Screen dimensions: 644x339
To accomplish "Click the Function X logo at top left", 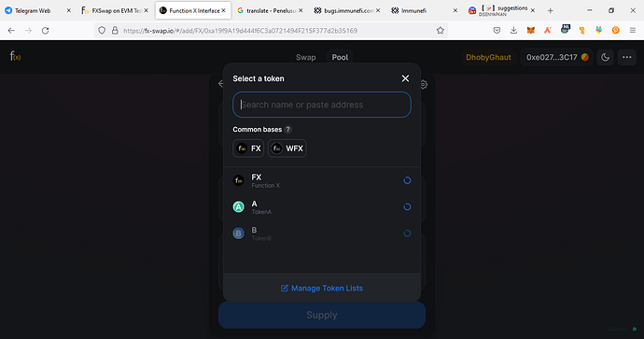I will [15, 56].
